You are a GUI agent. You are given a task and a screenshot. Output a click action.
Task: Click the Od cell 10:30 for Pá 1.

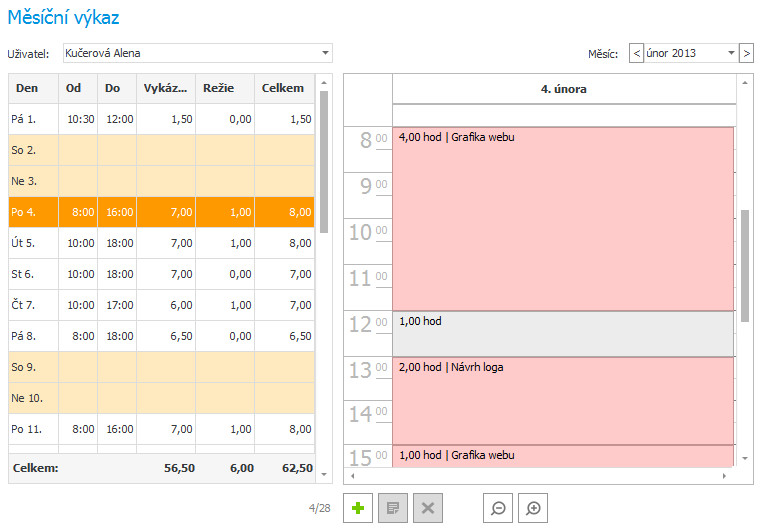(x=80, y=119)
